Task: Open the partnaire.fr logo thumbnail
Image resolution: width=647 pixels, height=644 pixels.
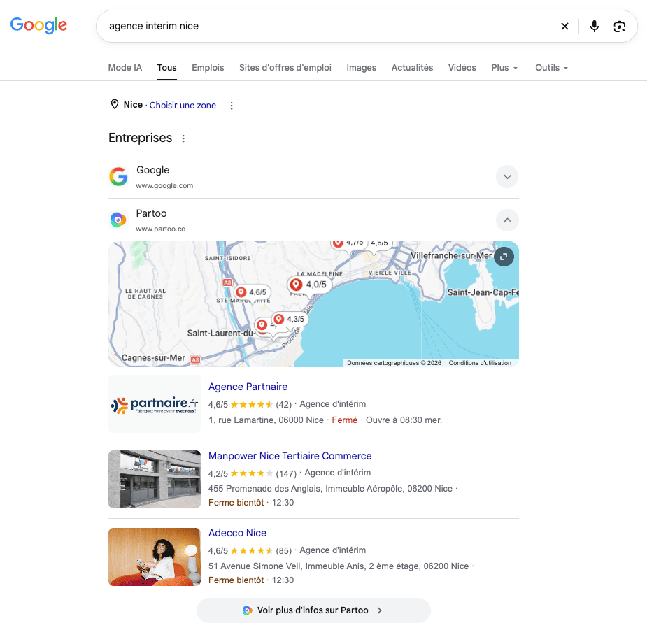Action: 155,404
